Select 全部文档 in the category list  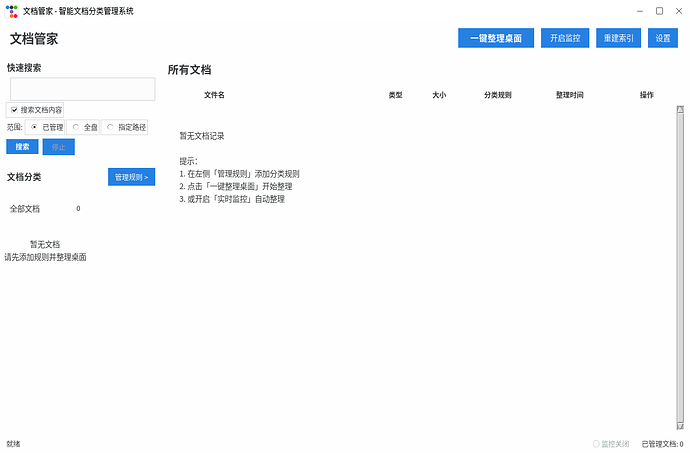[25, 209]
